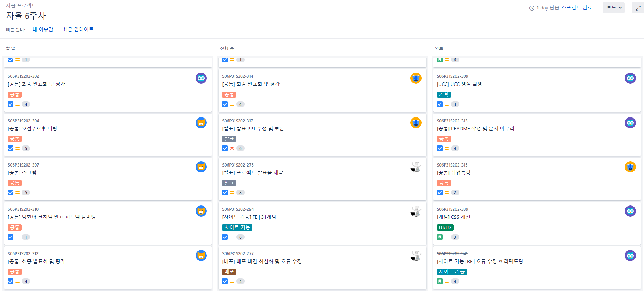Click the ninja avatar on [배포] 배포 버전 최신화 card
Screen dimensions: 644x291
[416, 256]
